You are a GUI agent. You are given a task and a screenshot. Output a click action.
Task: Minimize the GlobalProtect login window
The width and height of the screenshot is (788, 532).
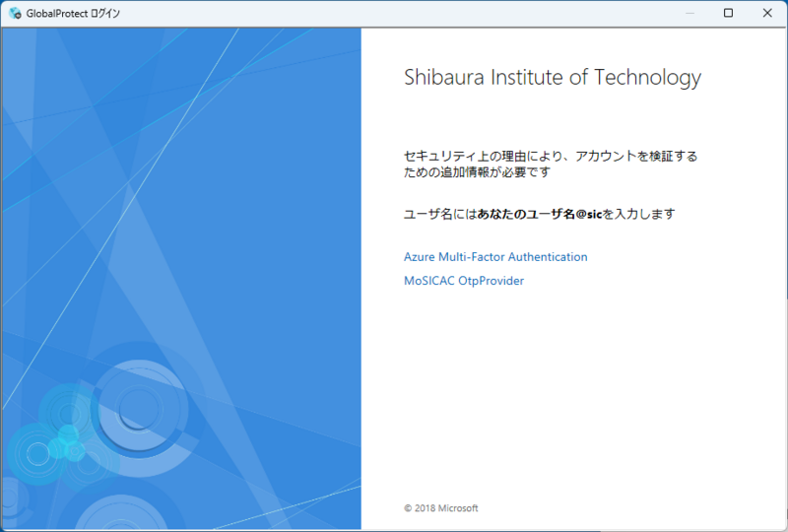pos(690,13)
